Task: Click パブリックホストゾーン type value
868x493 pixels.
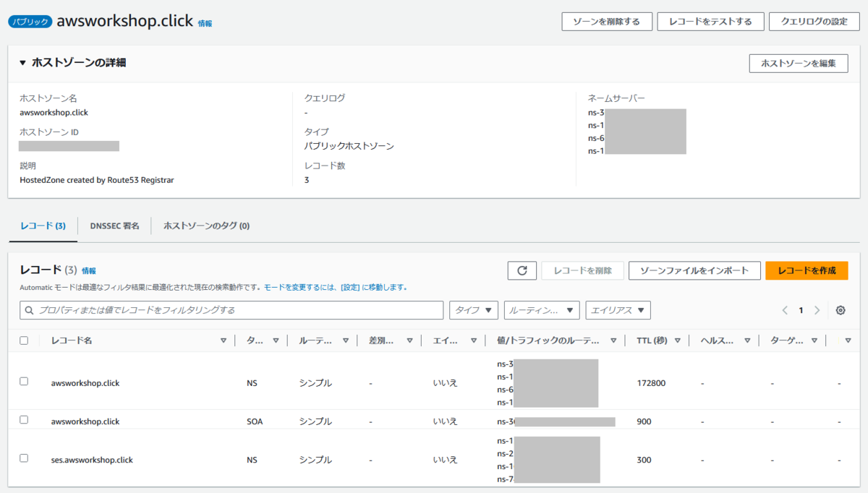Action: pos(349,146)
